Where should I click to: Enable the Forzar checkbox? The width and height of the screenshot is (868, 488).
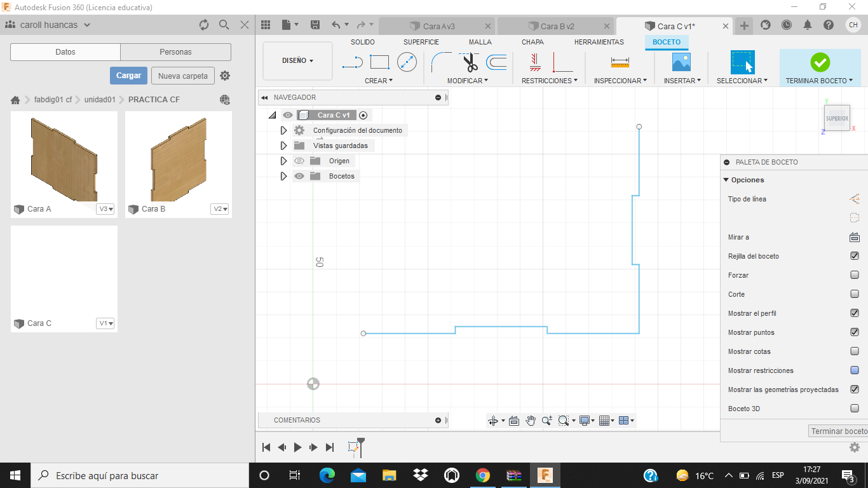[x=855, y=275]
